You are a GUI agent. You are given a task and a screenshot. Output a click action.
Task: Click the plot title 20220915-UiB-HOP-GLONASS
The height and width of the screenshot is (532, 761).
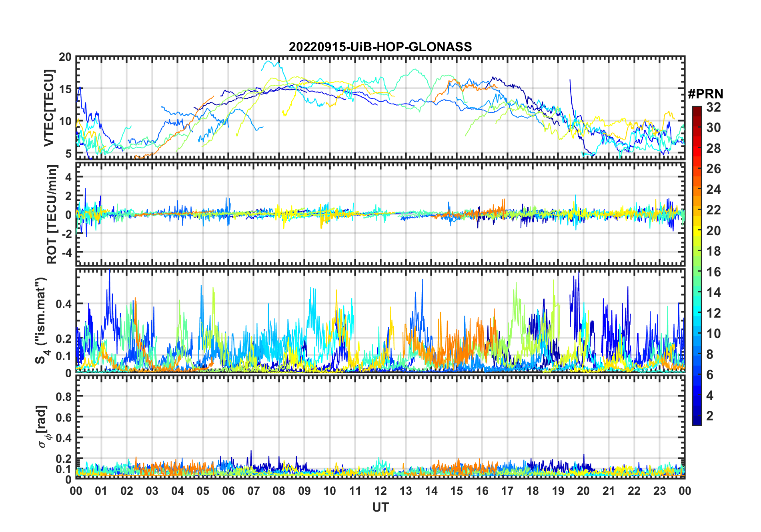[x=380, y=47]
